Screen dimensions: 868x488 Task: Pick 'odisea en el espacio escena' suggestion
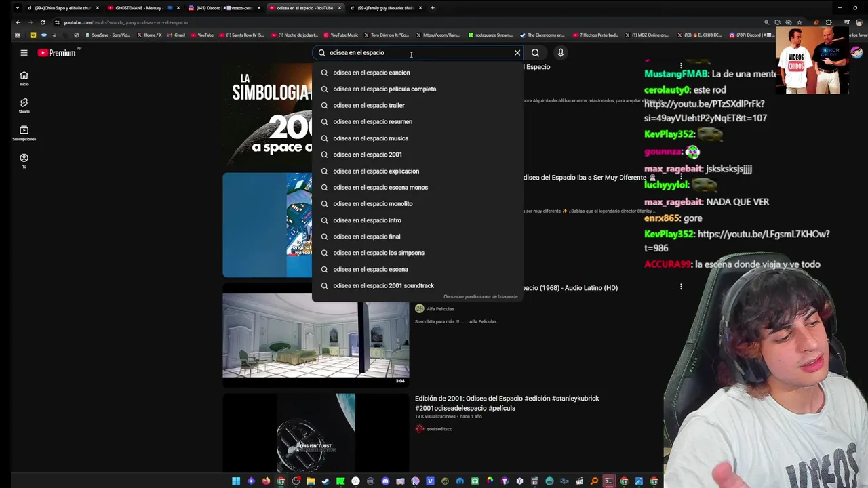tap(418, 269)
